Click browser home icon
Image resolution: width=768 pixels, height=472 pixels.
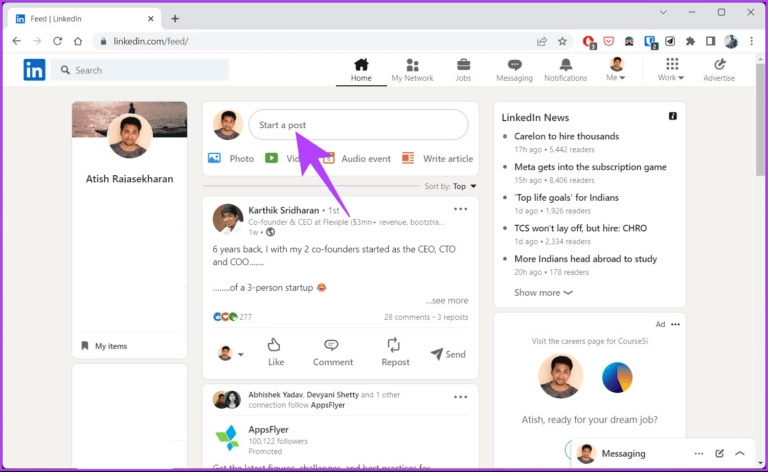[x=78, y=41]
